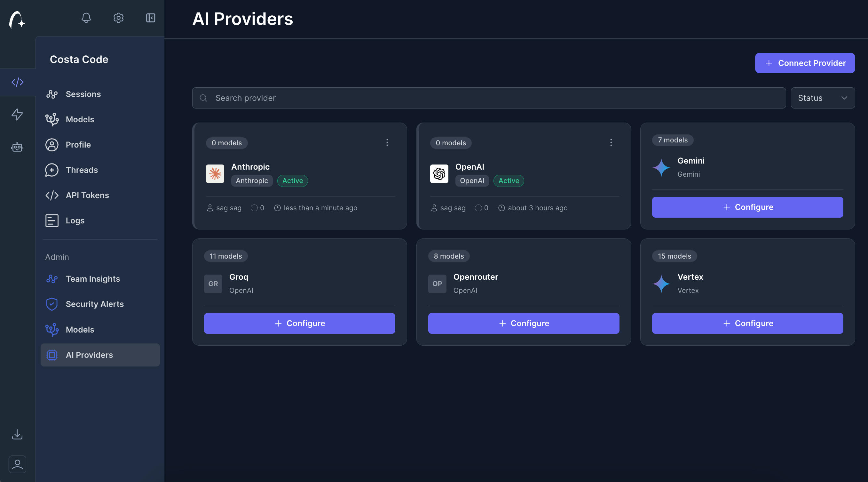The image size is (868, 482).
Task: Open the notifications bell icon
Action: tap(86, 18)
